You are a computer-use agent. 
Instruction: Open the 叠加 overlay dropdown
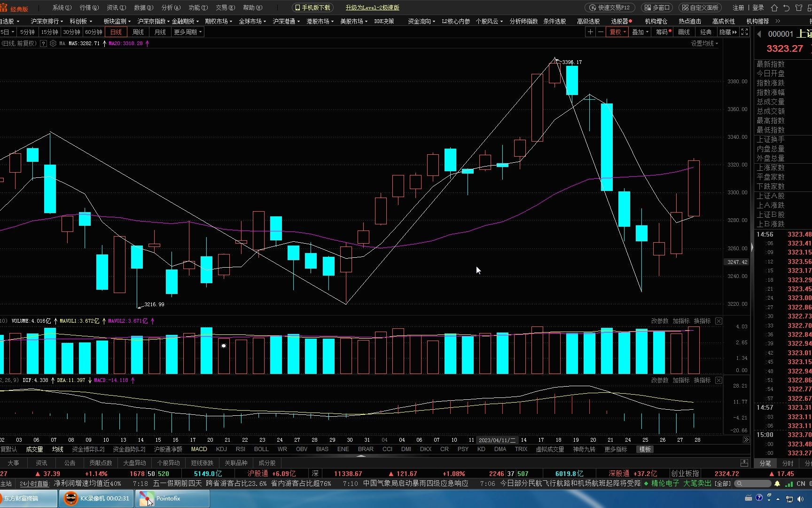coord(640,32)
